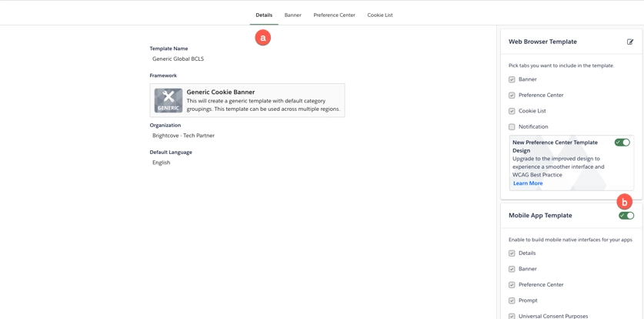The image size is (644, 319).
Task: Uncheck the Cookie List checkbox
Action: (512, 111)
